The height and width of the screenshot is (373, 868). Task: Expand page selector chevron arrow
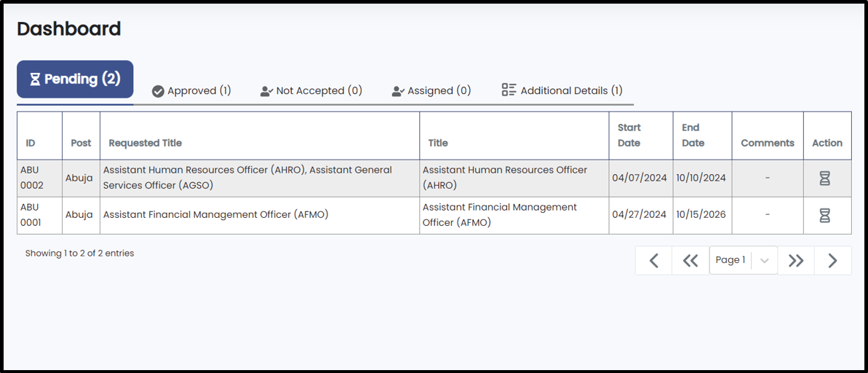[765, 261]
